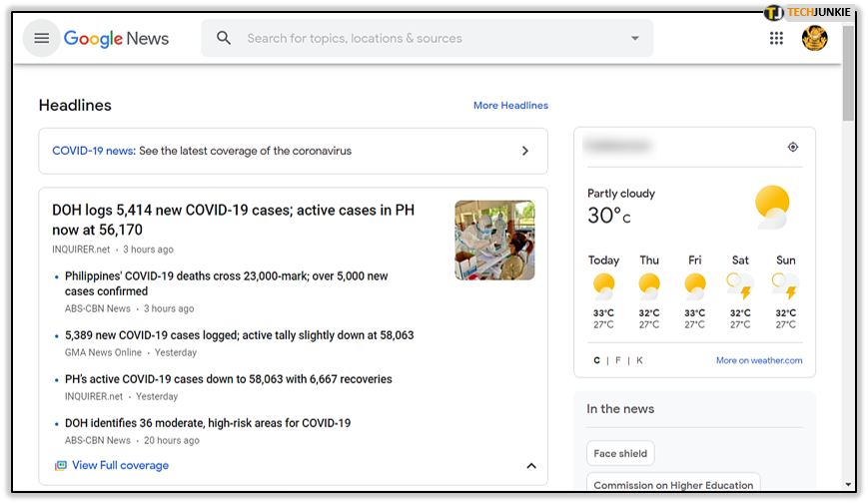This screenshot has height=504, width=868.
Task: Expand the search options dropdown arrow
Action: 635,38
